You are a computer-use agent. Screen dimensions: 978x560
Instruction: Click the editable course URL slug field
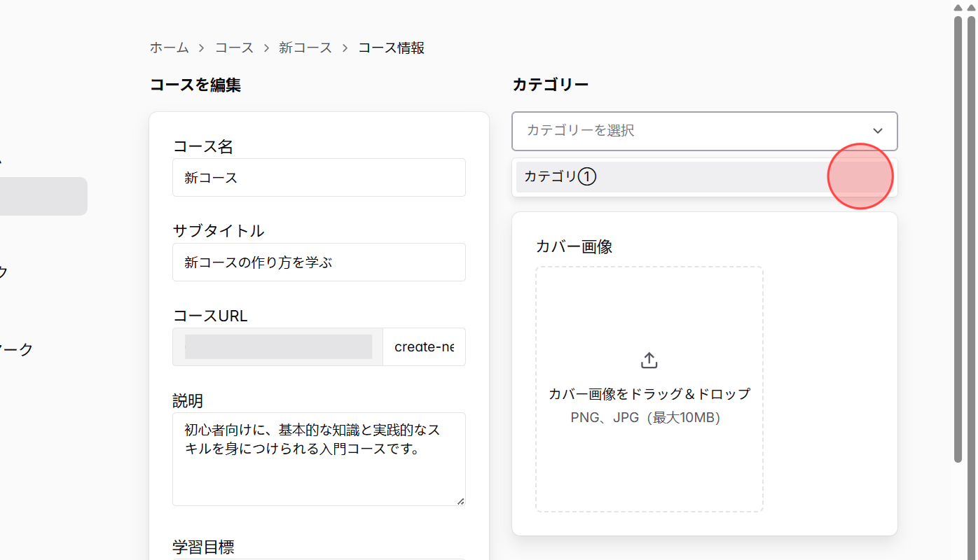(x=424, y=346)
